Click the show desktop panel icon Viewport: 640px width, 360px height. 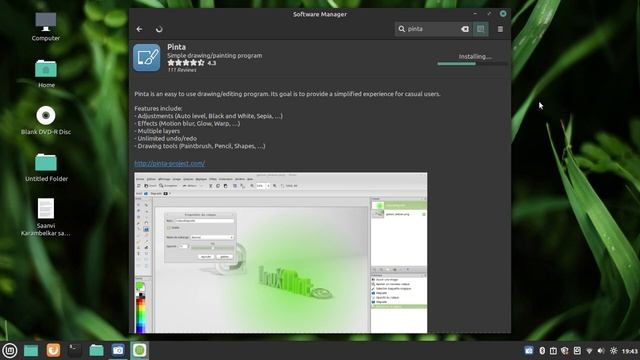click(x=31, y=350)
